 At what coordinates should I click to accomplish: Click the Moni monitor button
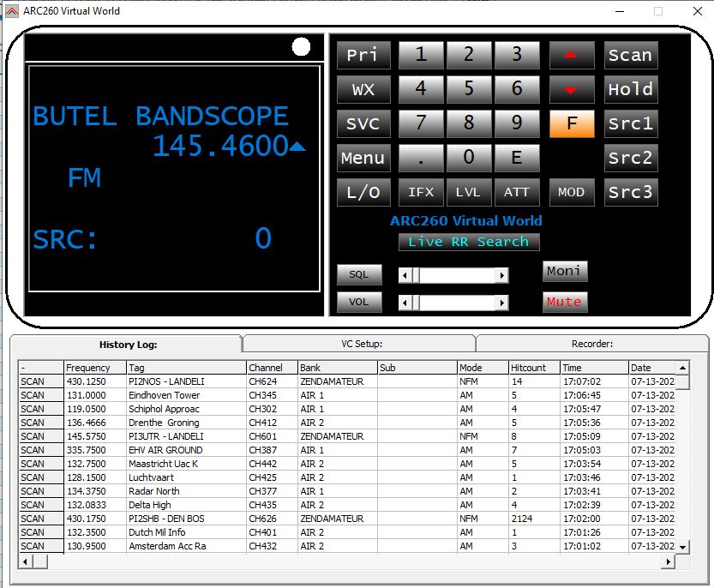pos(565,272)
